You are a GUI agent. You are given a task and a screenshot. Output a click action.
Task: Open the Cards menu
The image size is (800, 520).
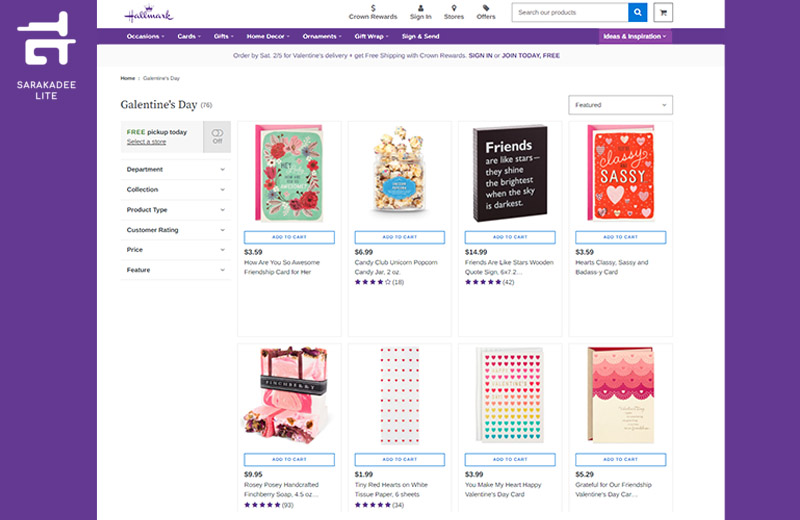[189, 36]
